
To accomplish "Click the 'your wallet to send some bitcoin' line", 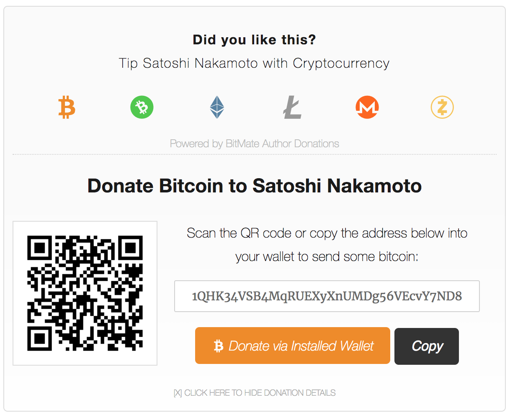I will tap(327, 256).
